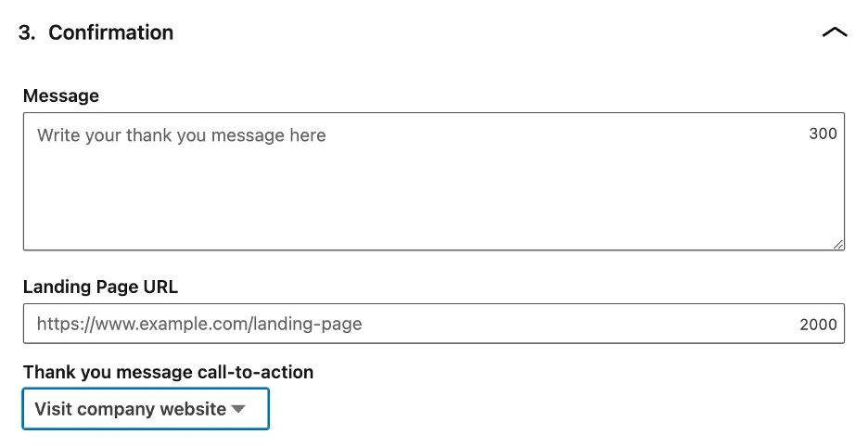Click the 300 character counter in Message box
The height and width of the screenshot is (447, 868).
823,134
